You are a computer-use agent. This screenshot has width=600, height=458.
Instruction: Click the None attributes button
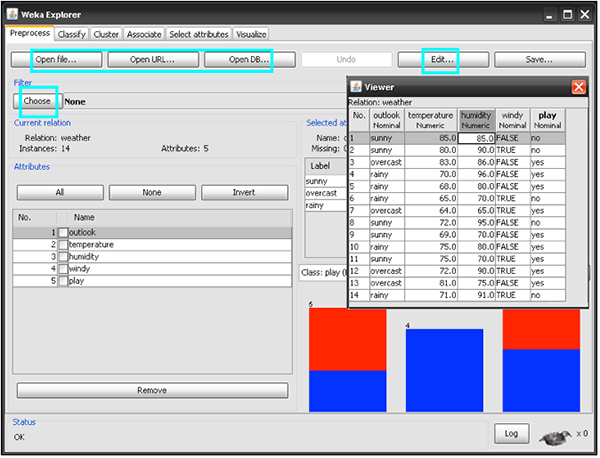click(x=152, y=192)
